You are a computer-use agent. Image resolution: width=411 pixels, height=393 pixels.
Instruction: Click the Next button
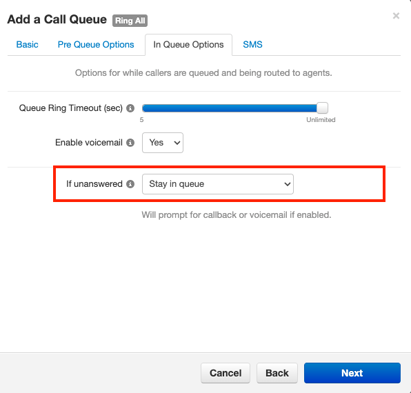coord(352,373)
